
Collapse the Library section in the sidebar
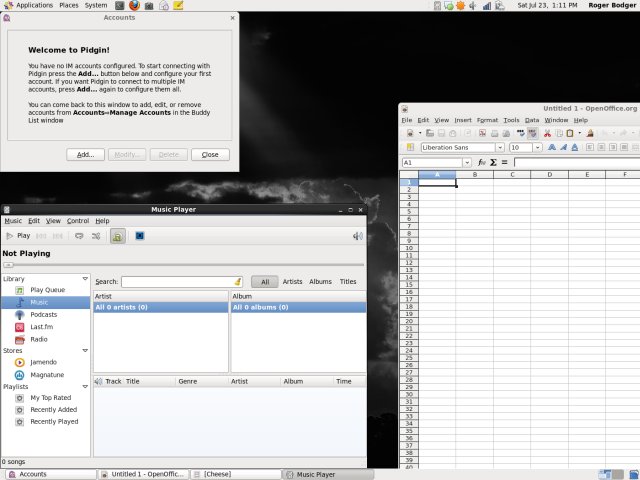coord(85,279)
